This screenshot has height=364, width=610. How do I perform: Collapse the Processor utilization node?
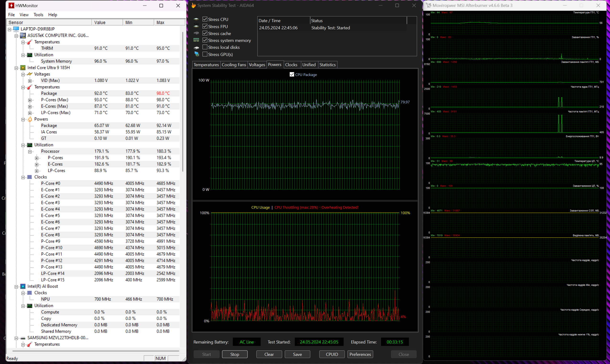30,152
